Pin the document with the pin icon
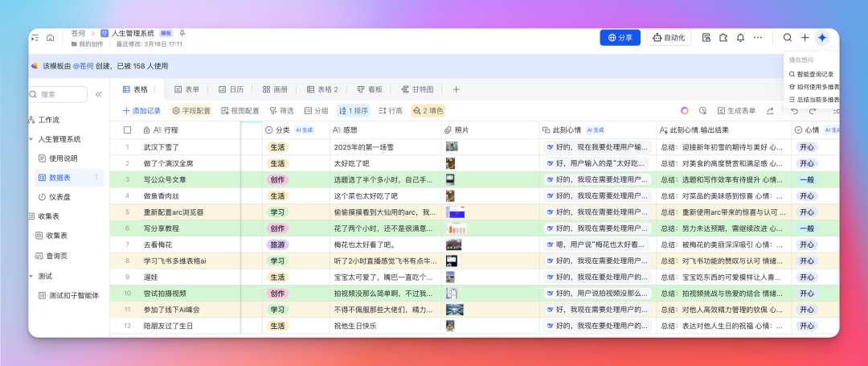The image size is (868, 366). point(182,33)
